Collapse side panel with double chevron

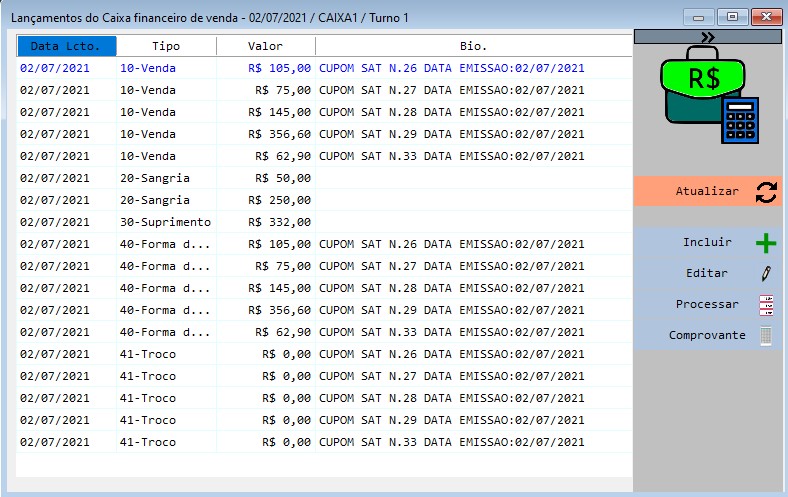(708, 37)
